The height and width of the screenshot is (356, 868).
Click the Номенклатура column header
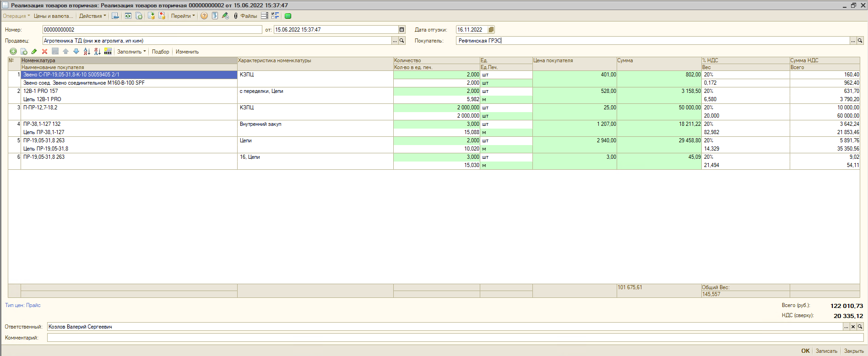(129, 60)
